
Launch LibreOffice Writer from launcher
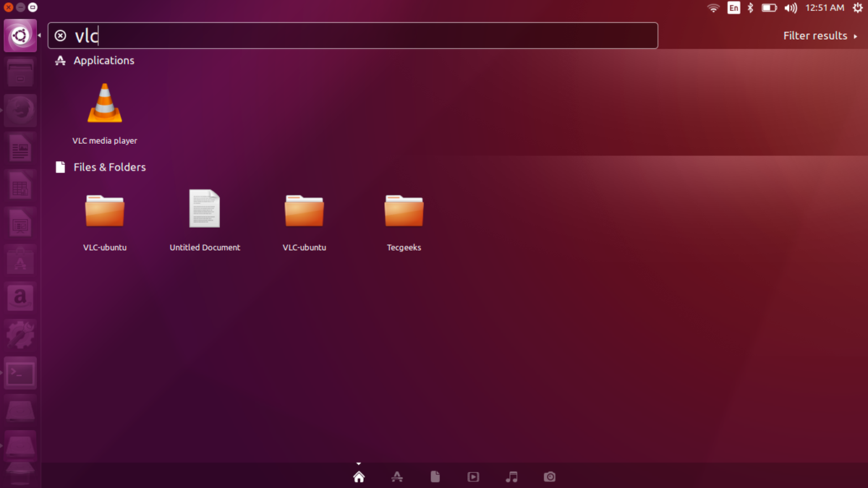coord(20,148)
